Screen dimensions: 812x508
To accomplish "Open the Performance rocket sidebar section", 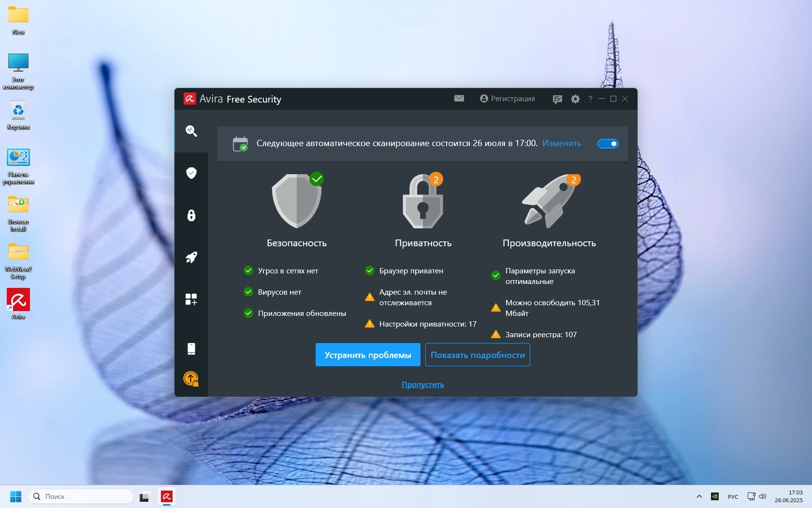I will 191,257.
